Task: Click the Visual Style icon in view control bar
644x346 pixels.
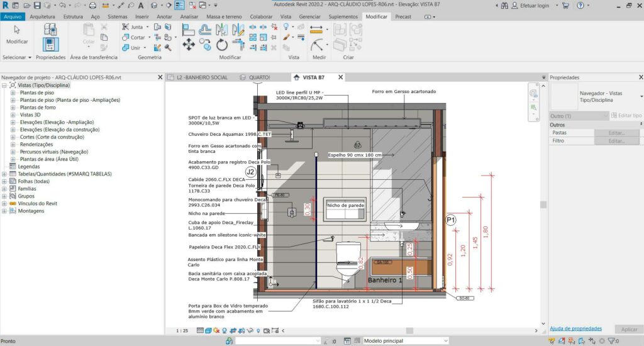Action: [208, 330]
